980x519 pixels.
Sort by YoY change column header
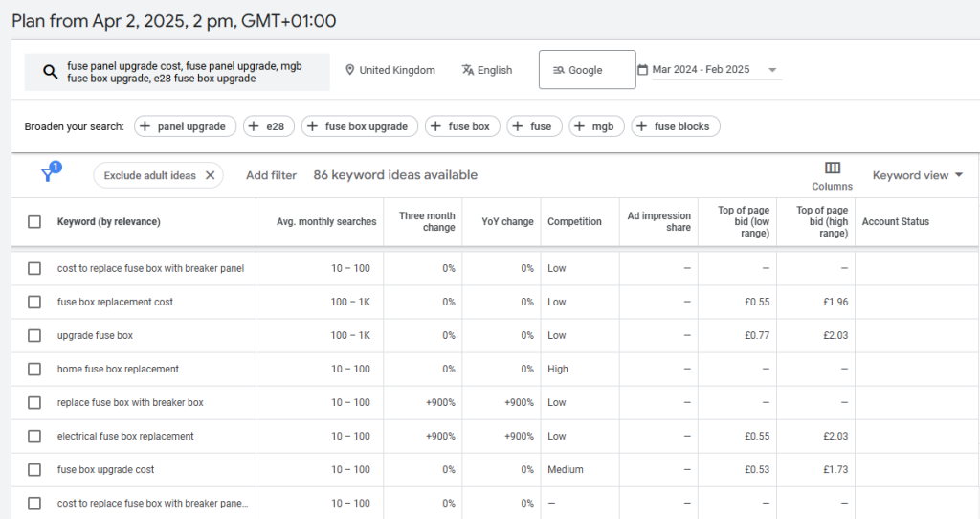point(507,222)
